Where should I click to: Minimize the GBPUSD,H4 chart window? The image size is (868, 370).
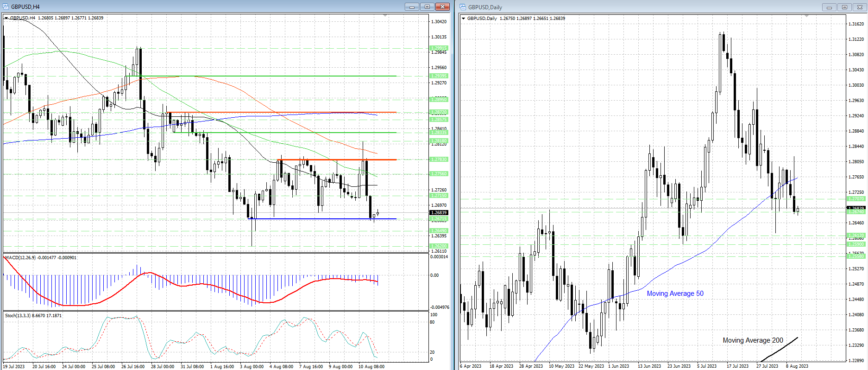[x=412, y=7]
